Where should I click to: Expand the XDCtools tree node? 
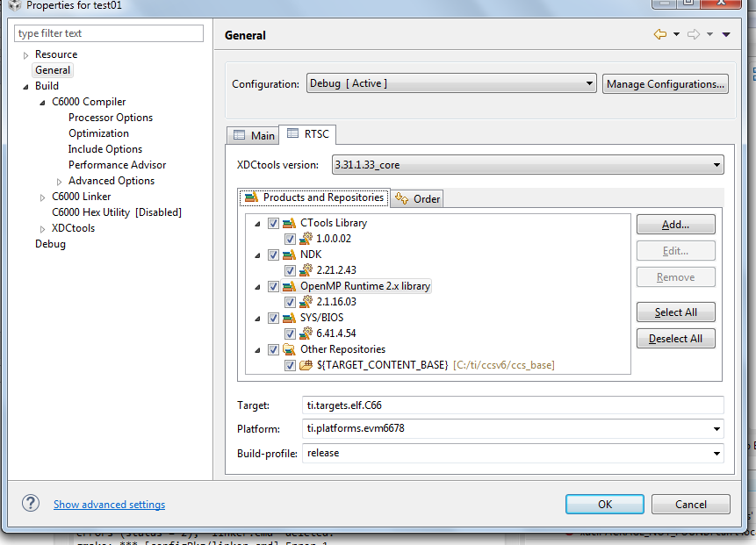click(42, 229)
